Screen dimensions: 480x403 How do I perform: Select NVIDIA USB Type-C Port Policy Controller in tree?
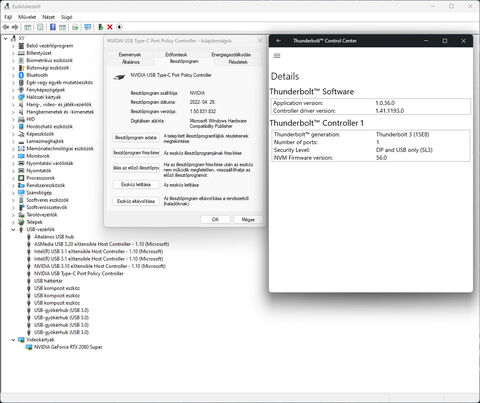[x=79, y=273]
